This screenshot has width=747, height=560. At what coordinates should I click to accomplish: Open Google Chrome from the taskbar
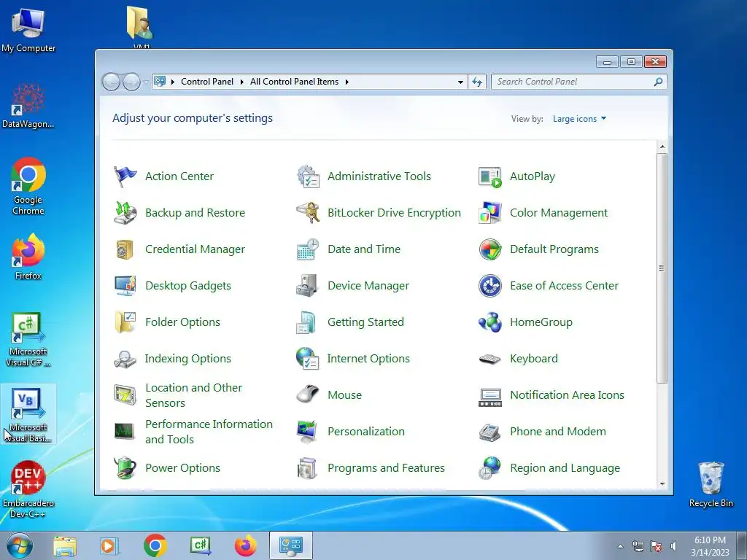pos(155,545)
